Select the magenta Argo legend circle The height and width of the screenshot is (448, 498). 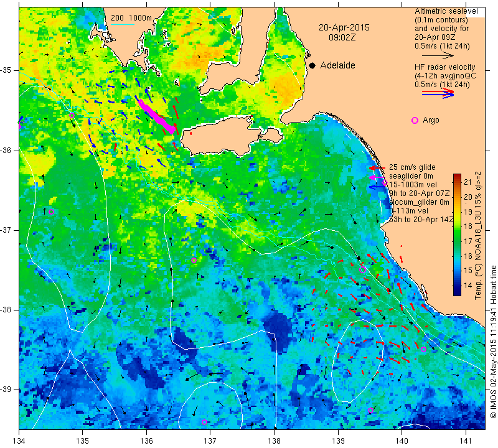(415, 120)
